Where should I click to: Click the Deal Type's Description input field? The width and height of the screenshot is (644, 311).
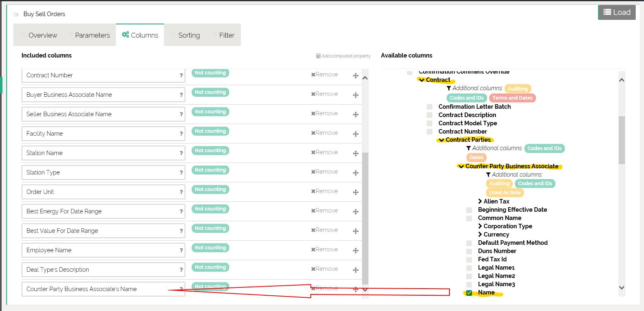(99, 270)
